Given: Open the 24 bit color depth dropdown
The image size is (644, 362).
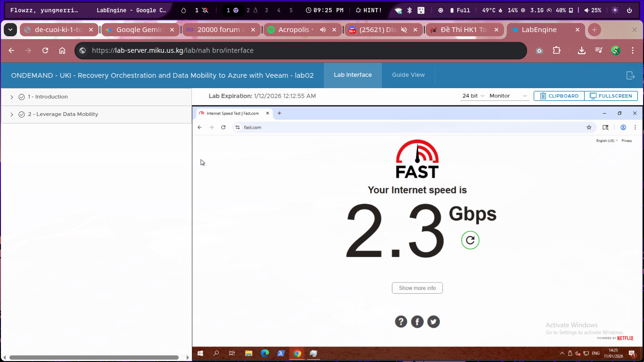Looking at the screenshot, I should 473,96.
